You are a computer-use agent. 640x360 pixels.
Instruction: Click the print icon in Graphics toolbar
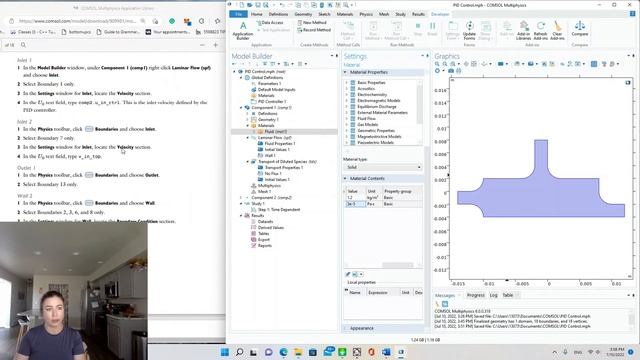click(459, 71)
